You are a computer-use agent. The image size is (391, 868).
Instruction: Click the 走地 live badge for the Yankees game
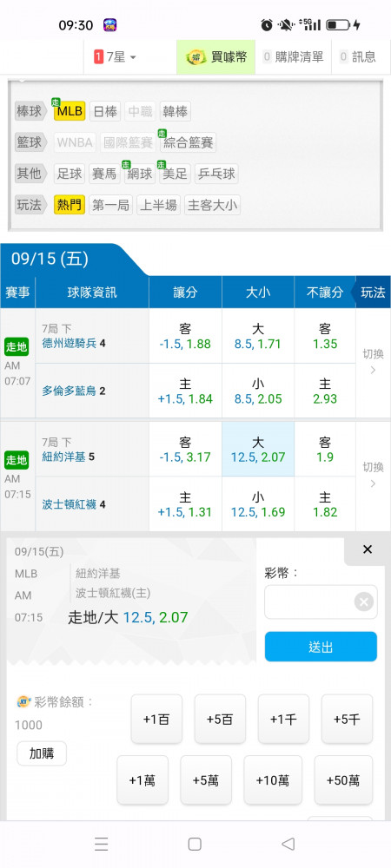click(16, 460)
